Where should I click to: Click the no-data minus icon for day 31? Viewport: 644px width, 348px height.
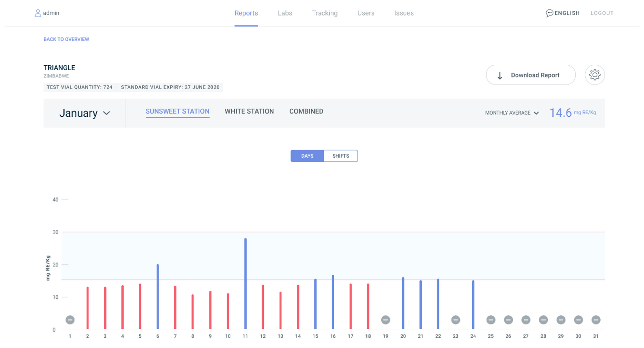click(x=596, y=320)
